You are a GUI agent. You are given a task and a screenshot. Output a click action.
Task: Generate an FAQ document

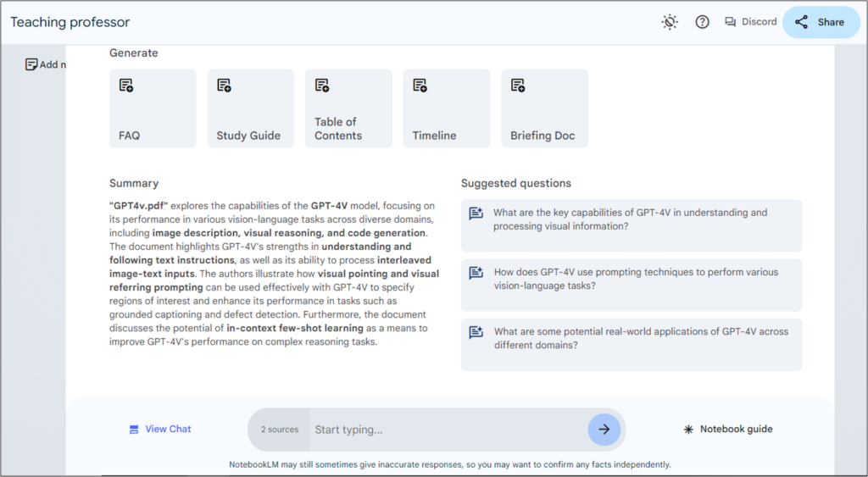coord(153,108)
